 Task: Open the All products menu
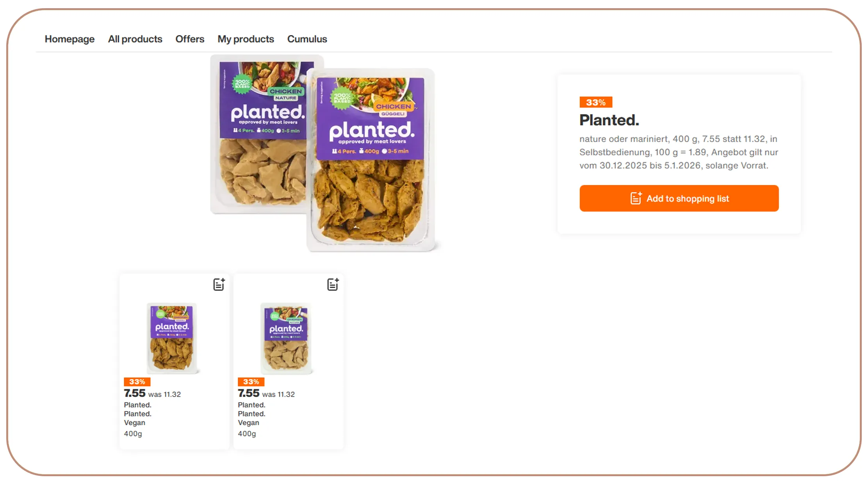pos(135,39)
